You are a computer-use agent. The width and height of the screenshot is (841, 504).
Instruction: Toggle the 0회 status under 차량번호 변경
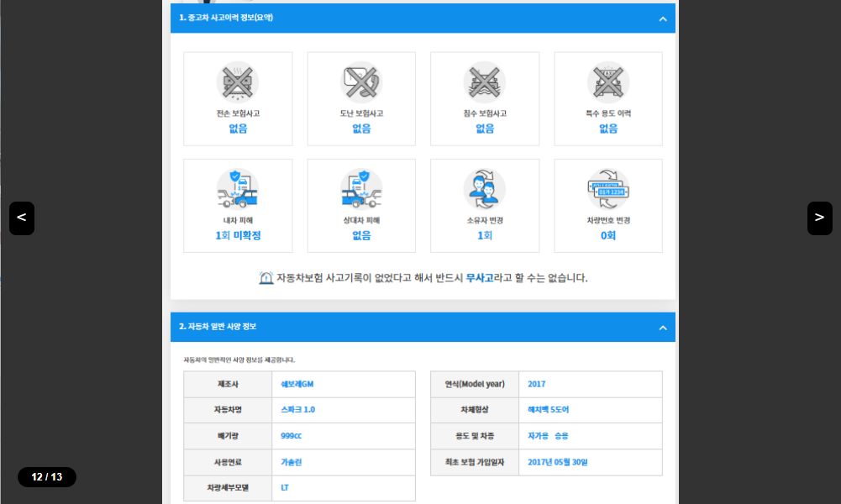607,236
